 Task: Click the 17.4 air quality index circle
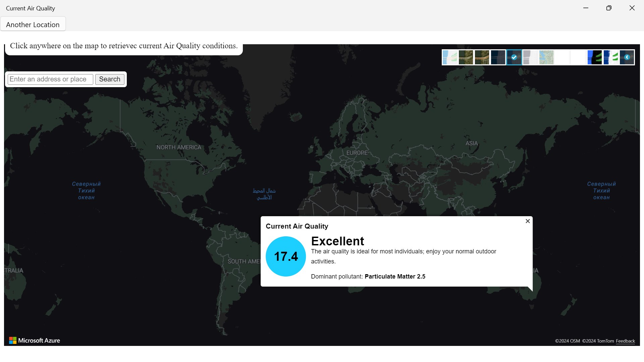tap(286, 256)
